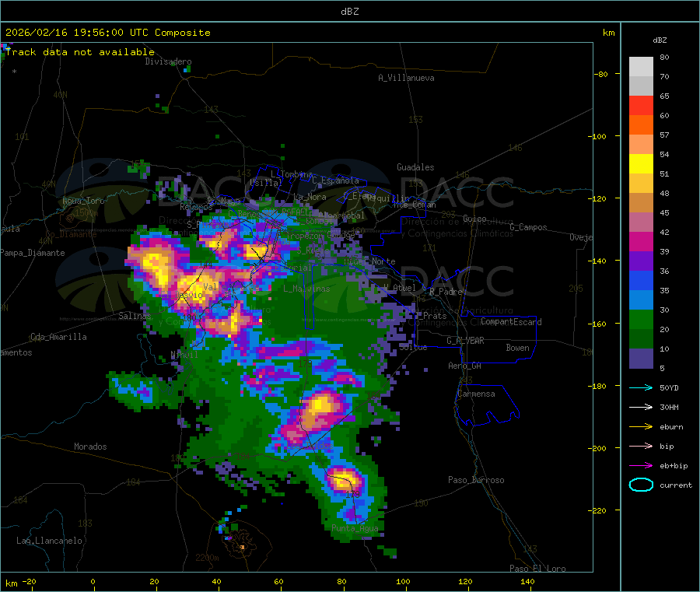The image size is (700, 592).
Task: Click the Agua_Toro map label
Action: (x=83, y=201)
